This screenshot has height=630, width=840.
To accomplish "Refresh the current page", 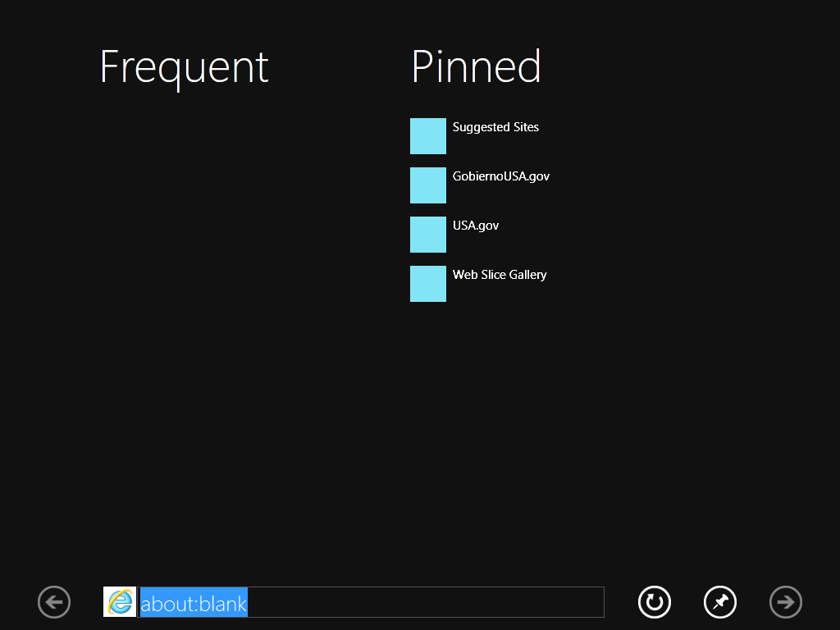I will point(655,602).
